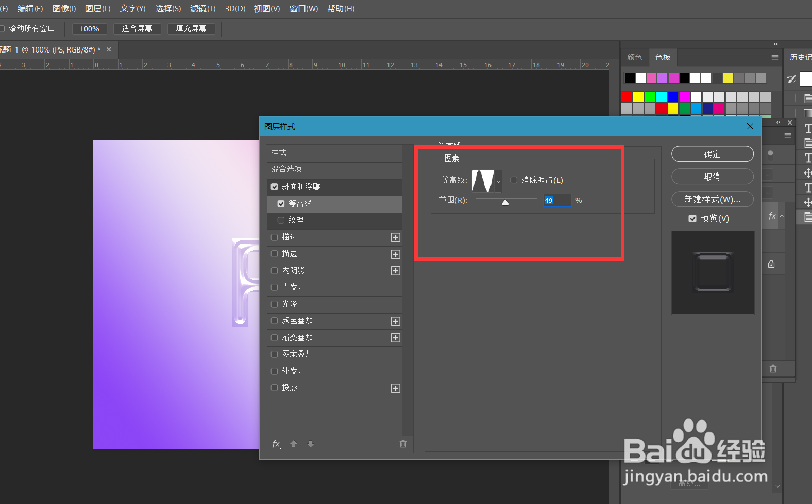Open the contour picker dropdown arrow
Viewport: 812px width, 504px height.
click(x=498, y=181)
